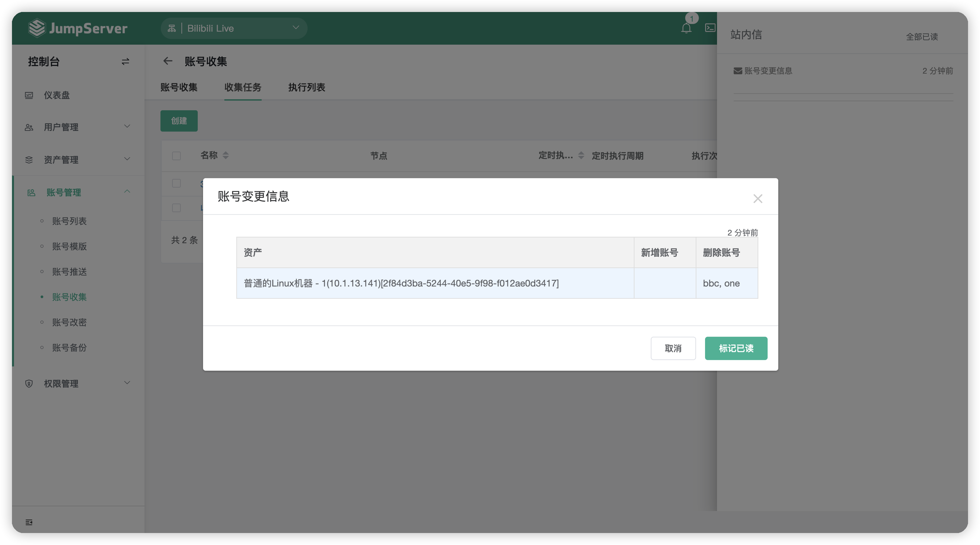
Task: Toggle the console view switch icon
Action: 125,61
